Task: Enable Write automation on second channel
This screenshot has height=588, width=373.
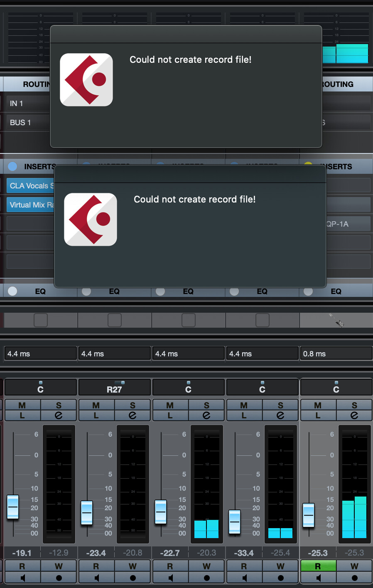Action: (133, 566)
